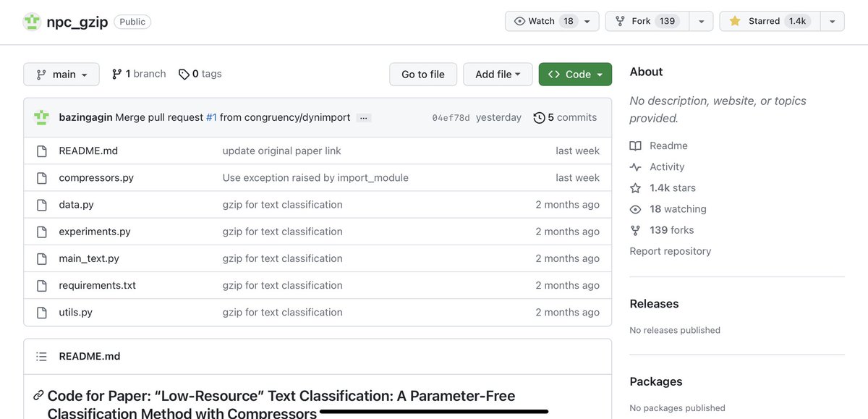
Task: Click the file icon beside experiments.py
Action: click(41, 232)
